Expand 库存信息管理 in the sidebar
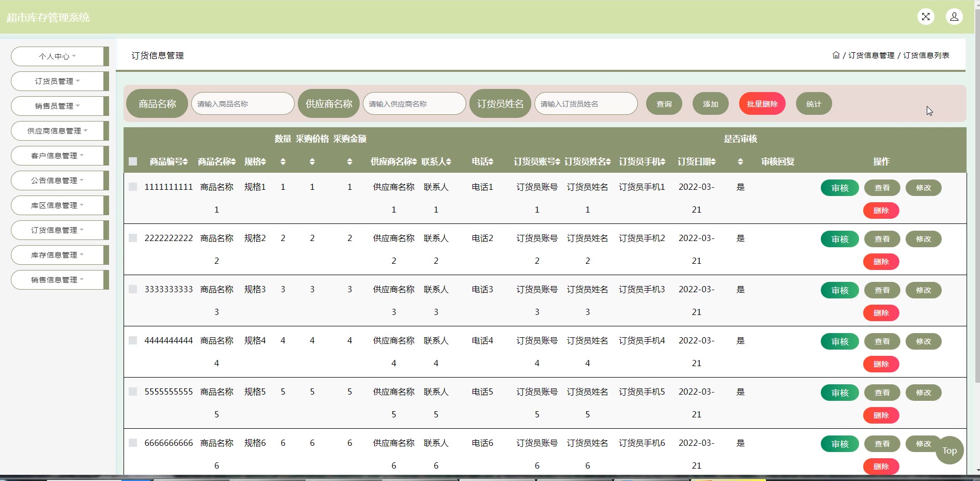Viewport: 980px width, 481px height. [57, 255]
